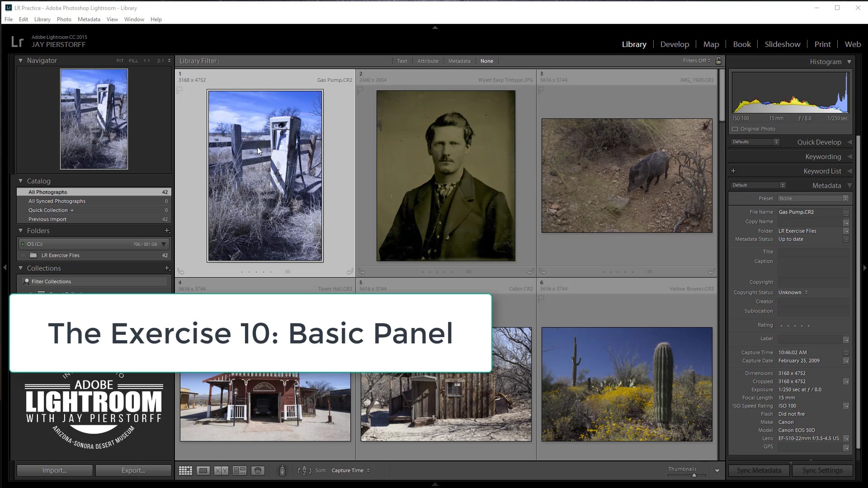Select the Loupe view icon
The image size is (868, 488).
203,470
